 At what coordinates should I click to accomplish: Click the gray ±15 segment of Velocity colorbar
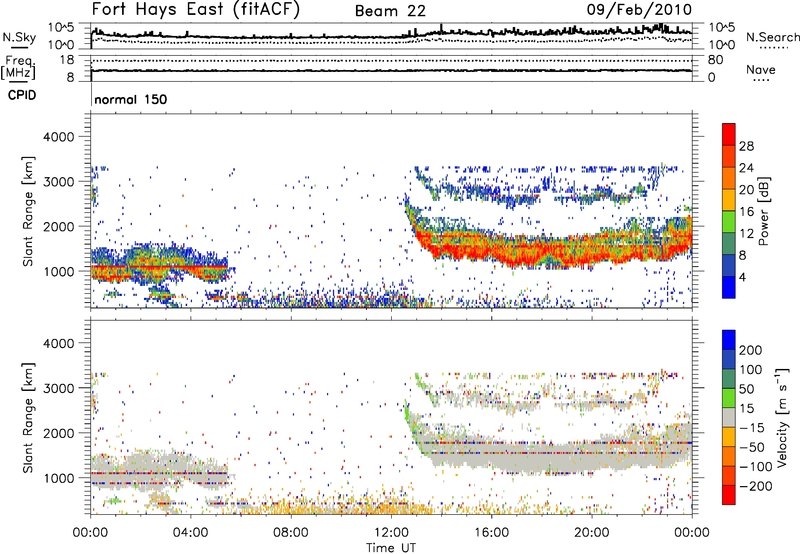pyautogui.click(x=729, y=418)
